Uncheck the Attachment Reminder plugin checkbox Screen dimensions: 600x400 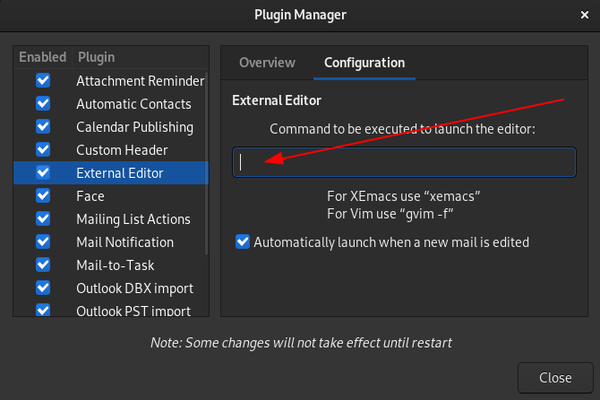[x=43, y=80]
